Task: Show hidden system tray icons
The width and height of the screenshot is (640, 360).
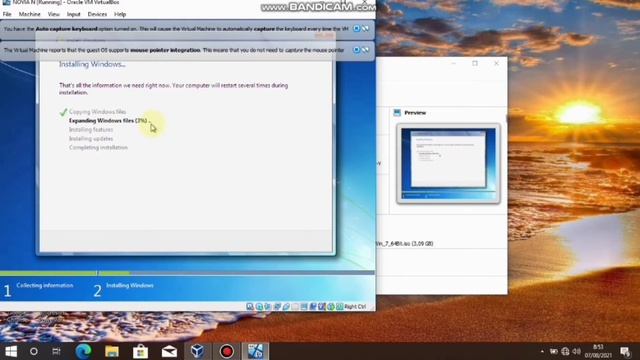Action: (x=542, y=351)
